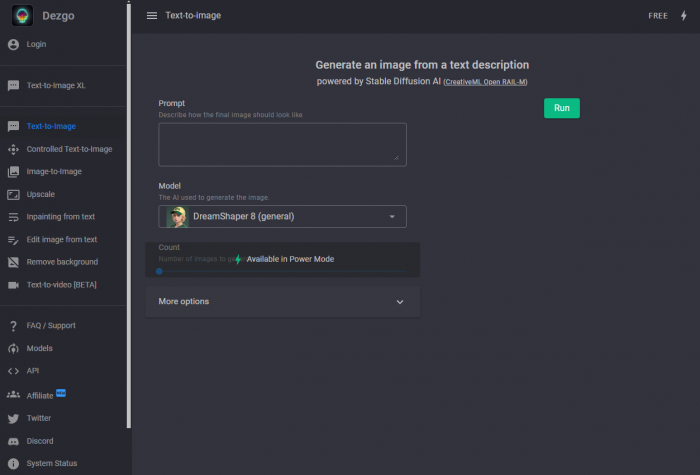This screenshot has height=475, width=700.
Task: Select Text-to-video [BETA] entry
Action: tap(62, 285)
